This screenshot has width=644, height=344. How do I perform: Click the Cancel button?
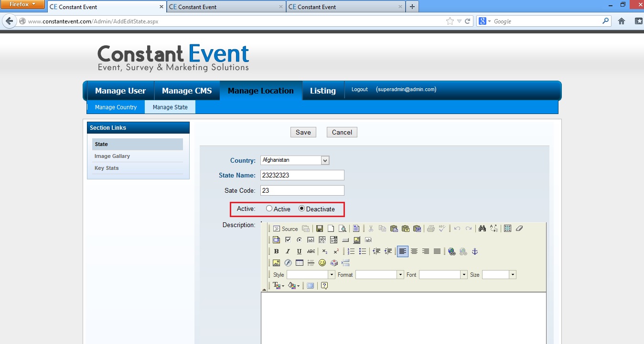click(342, 132)
